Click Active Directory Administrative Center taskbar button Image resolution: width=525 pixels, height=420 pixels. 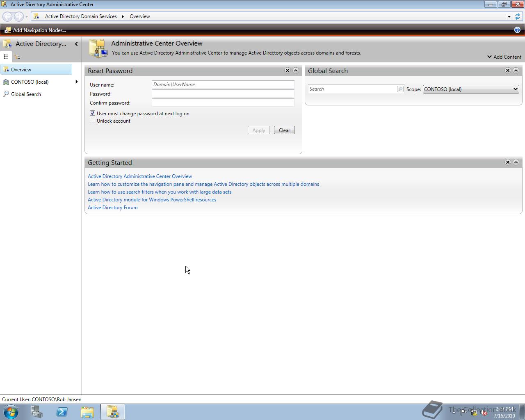click(x=113, y=412)
